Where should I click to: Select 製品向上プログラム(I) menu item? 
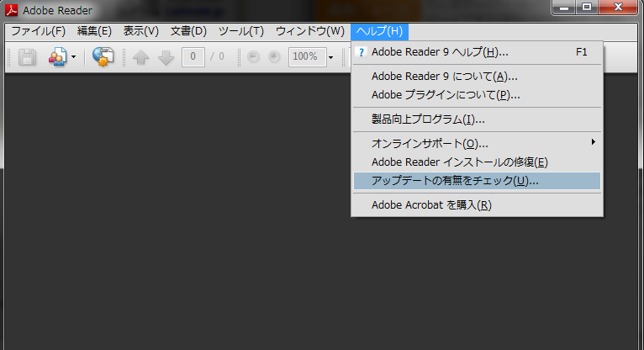477,119
